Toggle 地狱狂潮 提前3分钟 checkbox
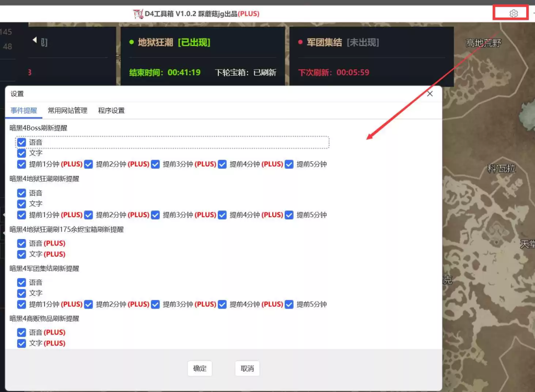 tap(155, 215)
